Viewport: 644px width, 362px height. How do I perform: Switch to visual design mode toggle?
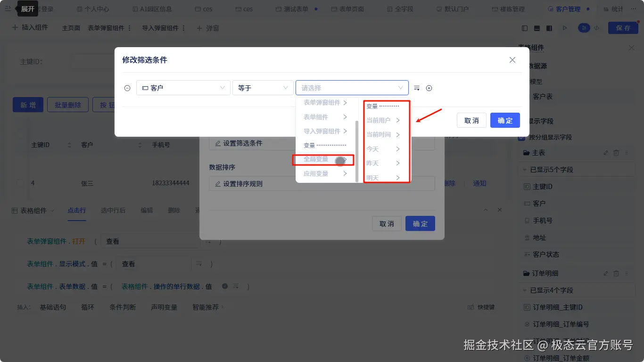[584, 28]
